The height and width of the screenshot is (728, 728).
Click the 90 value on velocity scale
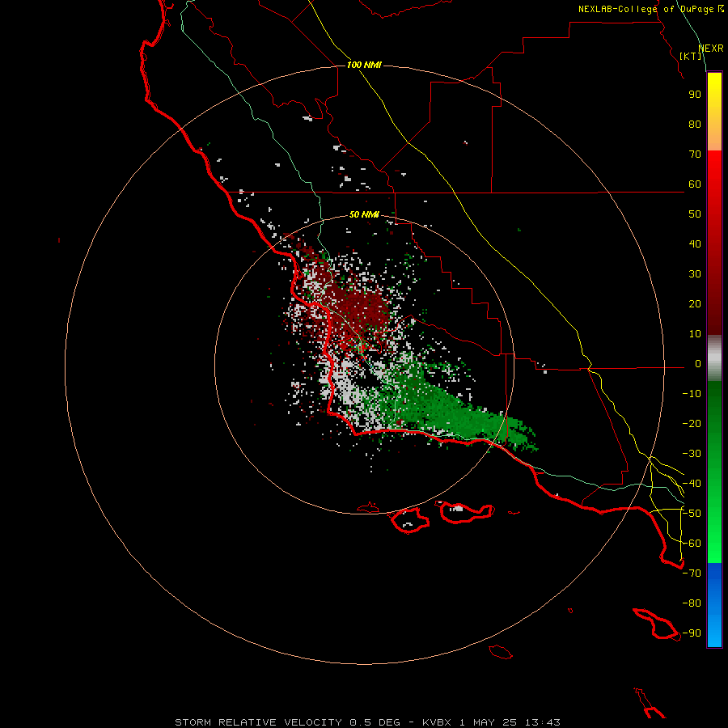(695, 95)
